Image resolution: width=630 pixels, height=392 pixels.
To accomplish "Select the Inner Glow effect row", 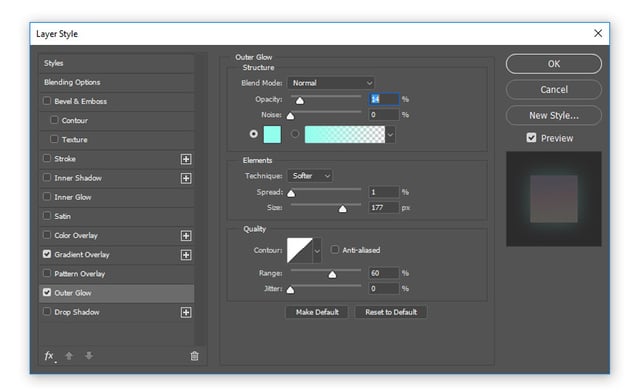I will click(x=117, y=197).
